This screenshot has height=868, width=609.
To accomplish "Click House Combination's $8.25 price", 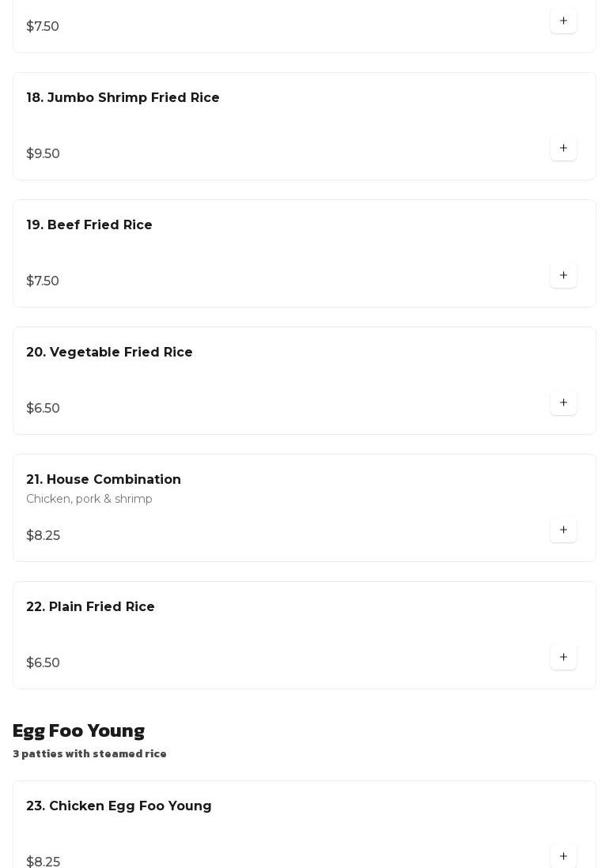I will tap(43, 536).
